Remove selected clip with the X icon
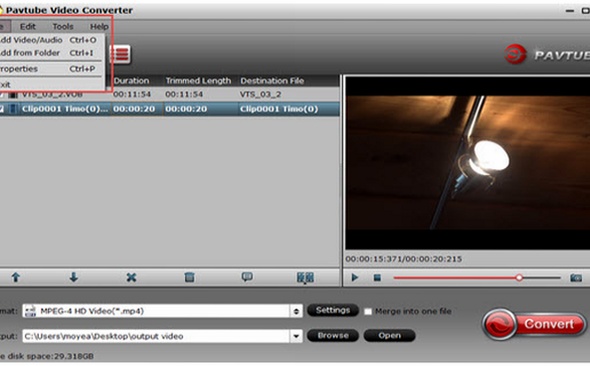The image size is (590, 366). click(x=131, y=278)
